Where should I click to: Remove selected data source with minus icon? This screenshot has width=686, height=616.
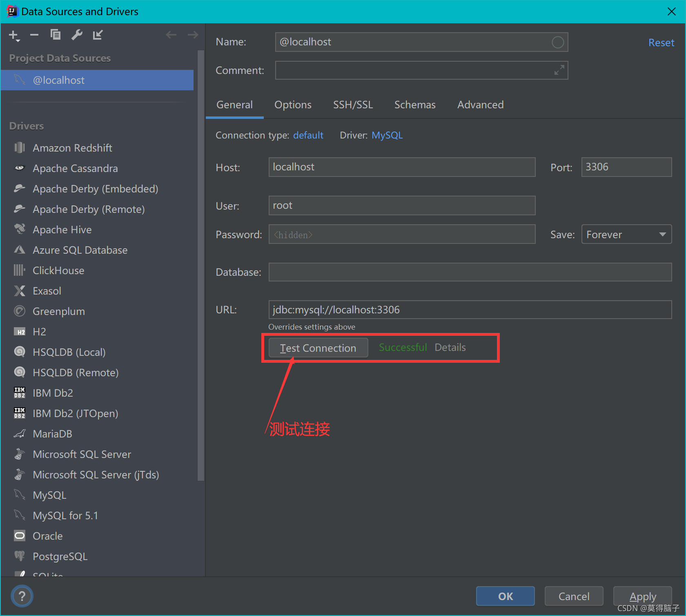(x=34, y=35)
